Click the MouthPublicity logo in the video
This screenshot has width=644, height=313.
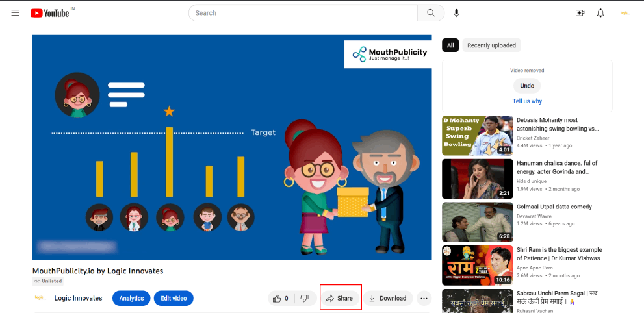(x=388, y=54)
